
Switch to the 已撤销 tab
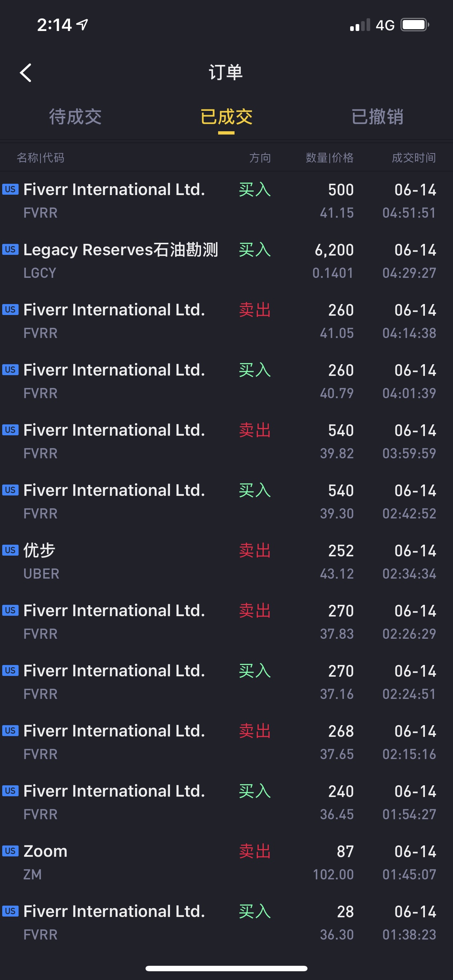pyautogui.click(x=377, y=117)
